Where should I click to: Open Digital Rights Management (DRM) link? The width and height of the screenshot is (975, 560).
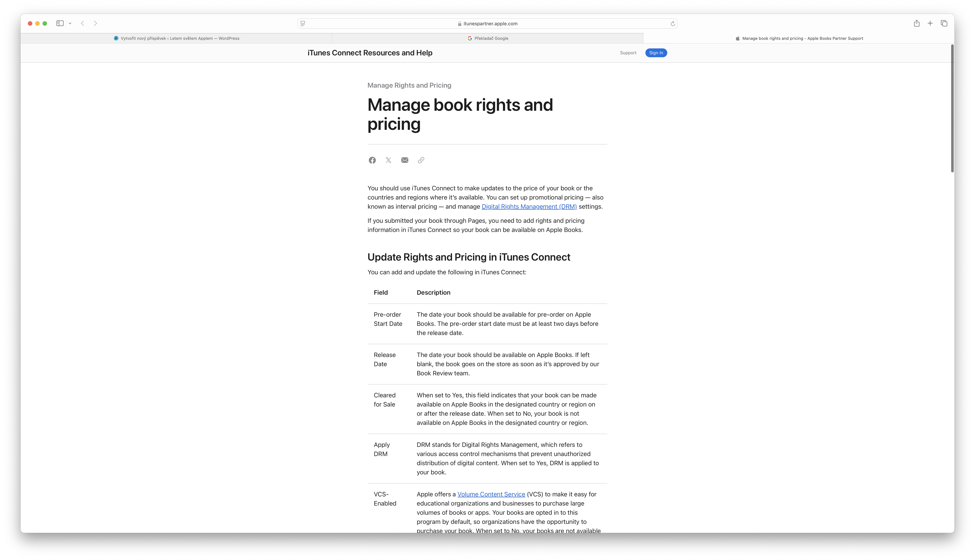point(529,206)
